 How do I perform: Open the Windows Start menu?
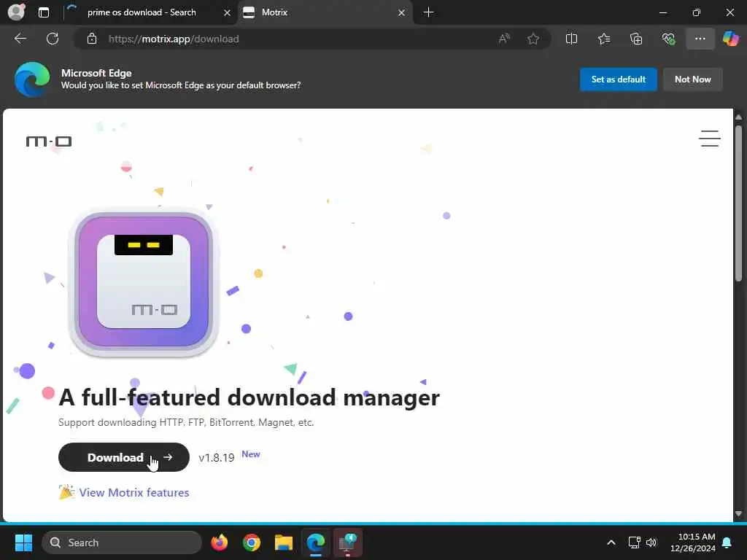click(23, 542)
